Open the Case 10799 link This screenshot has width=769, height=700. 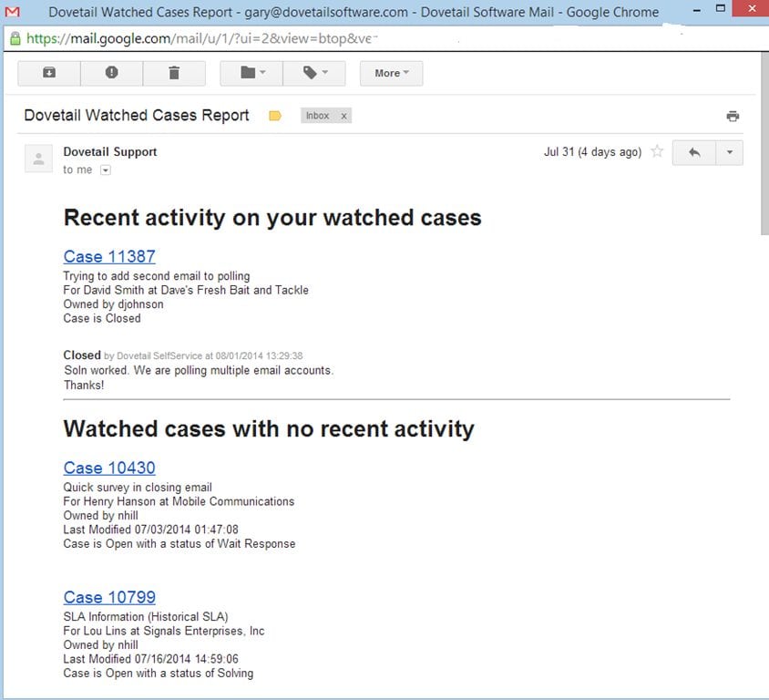click(109, 598)
